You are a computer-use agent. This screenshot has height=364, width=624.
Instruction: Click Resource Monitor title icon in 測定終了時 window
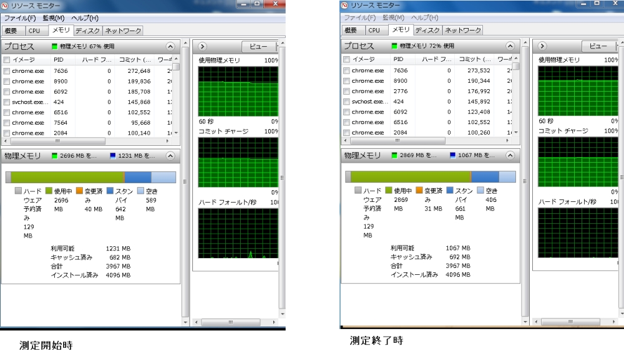[344, 5]
